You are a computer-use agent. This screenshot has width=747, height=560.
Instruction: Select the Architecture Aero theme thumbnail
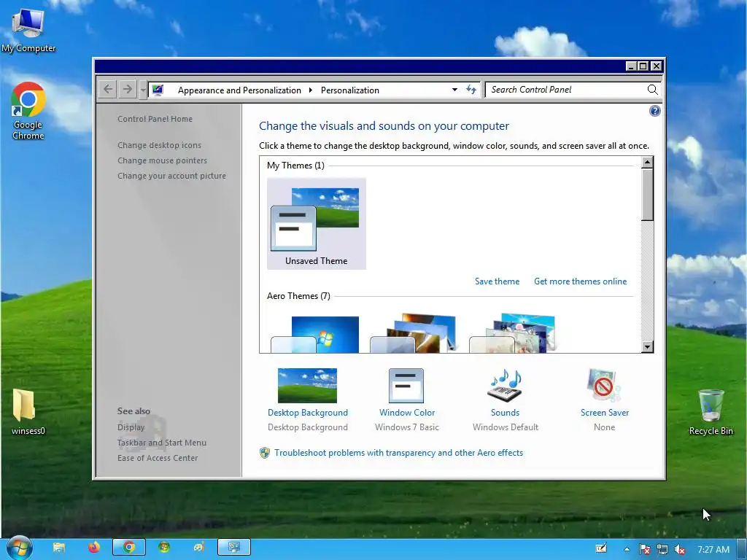(x=414, y=333)
